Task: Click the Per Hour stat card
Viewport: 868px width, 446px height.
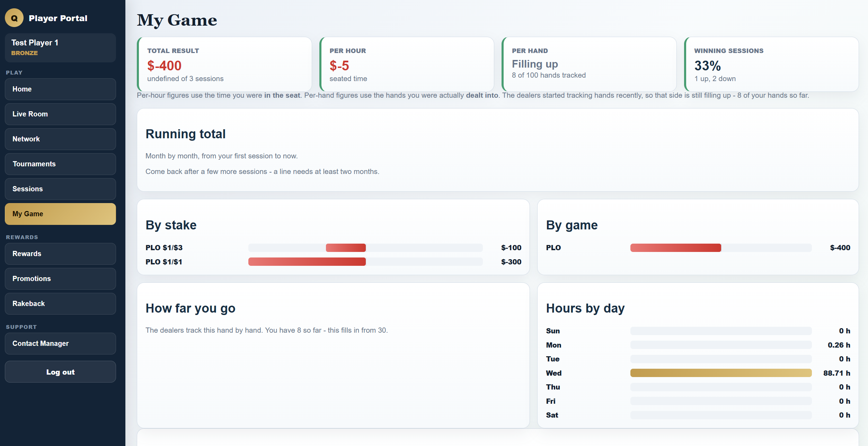Action: [x=407, y=64]
